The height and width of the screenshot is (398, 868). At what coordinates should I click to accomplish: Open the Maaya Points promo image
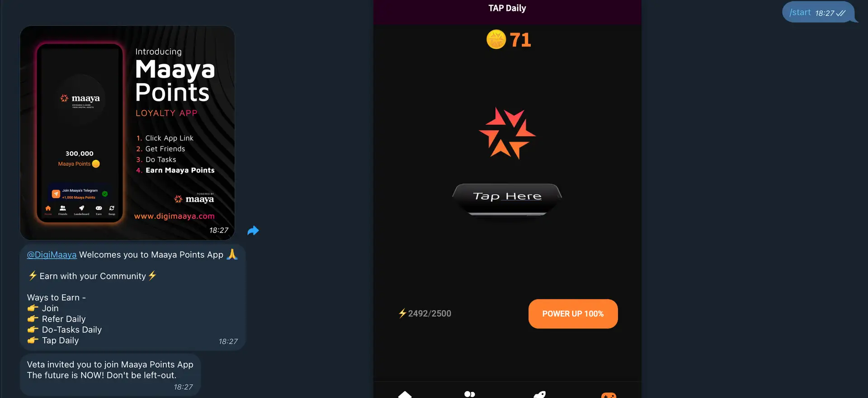tap(127, 133)
